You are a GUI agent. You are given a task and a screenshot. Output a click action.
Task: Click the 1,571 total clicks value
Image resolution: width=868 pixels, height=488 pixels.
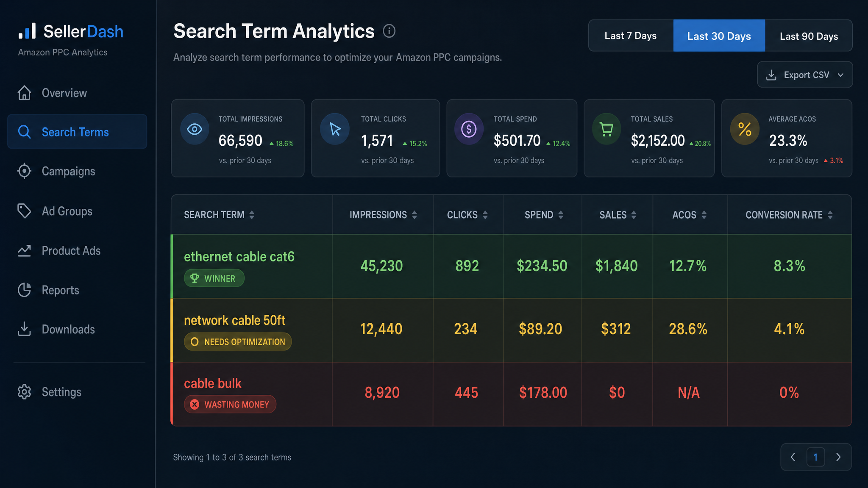[377, 140]
